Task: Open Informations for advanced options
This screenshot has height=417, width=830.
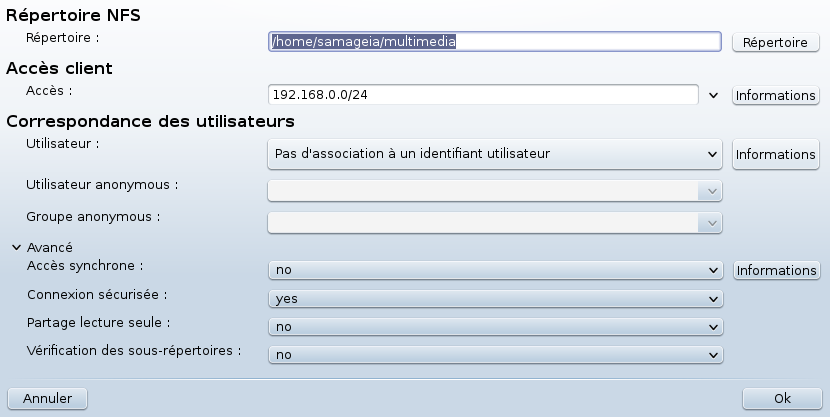Action: coord(776,270)
